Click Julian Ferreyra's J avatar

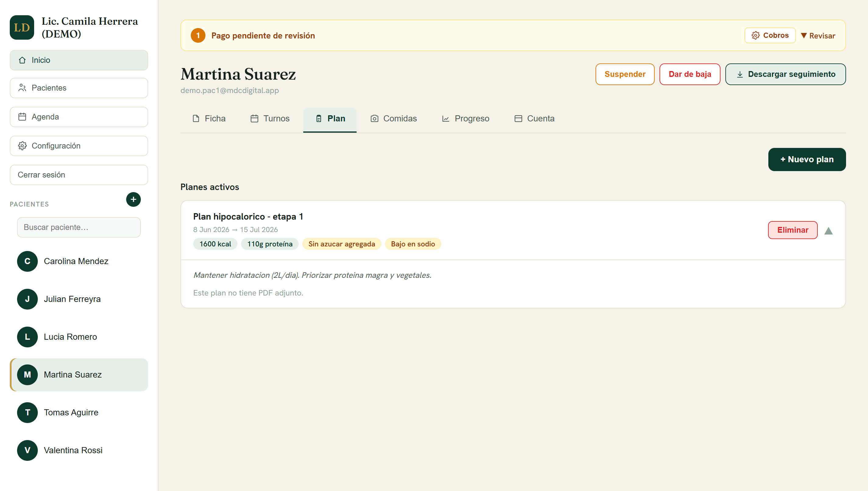(27, 299)
